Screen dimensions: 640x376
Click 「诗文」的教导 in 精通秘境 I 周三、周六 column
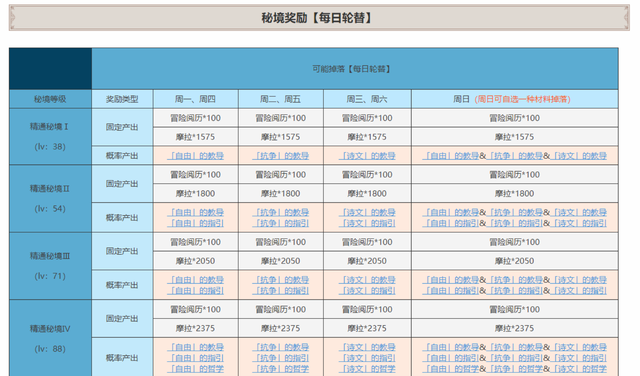[367, 156]
